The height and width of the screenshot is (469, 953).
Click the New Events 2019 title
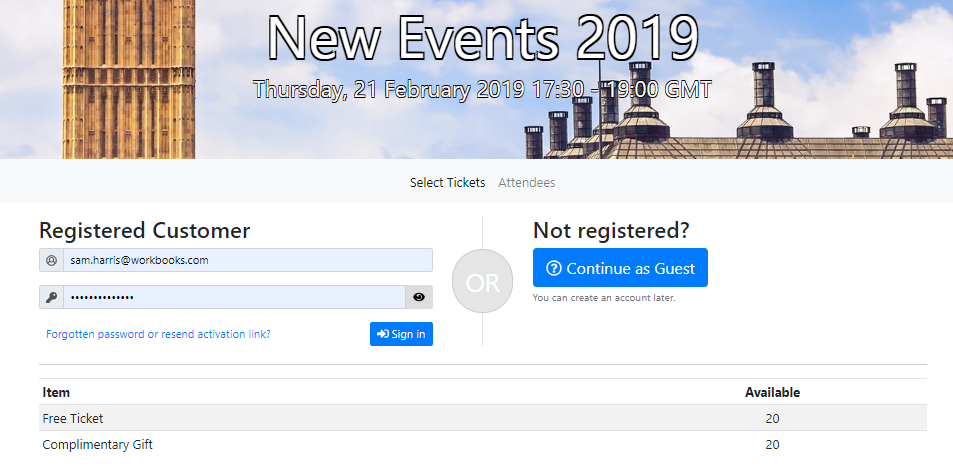(x=483, y=38)
